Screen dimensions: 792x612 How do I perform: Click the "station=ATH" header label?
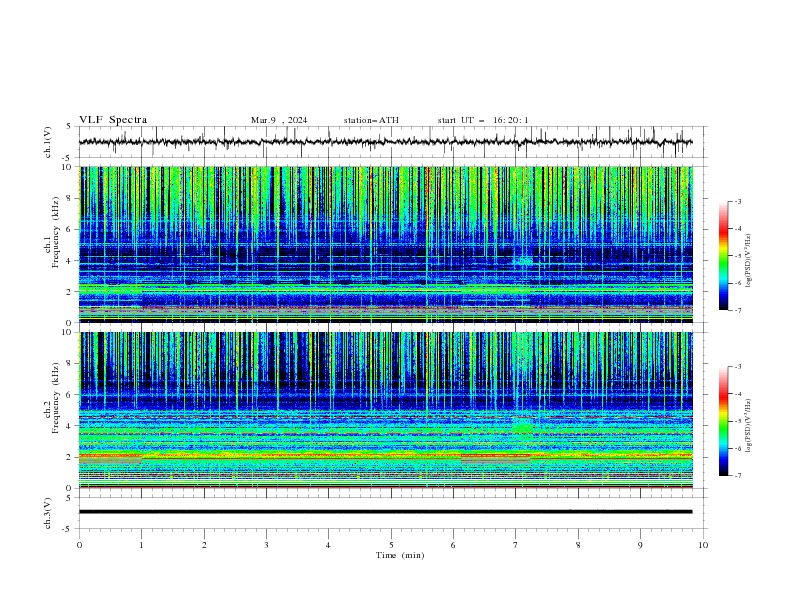(x=371, y=120)
